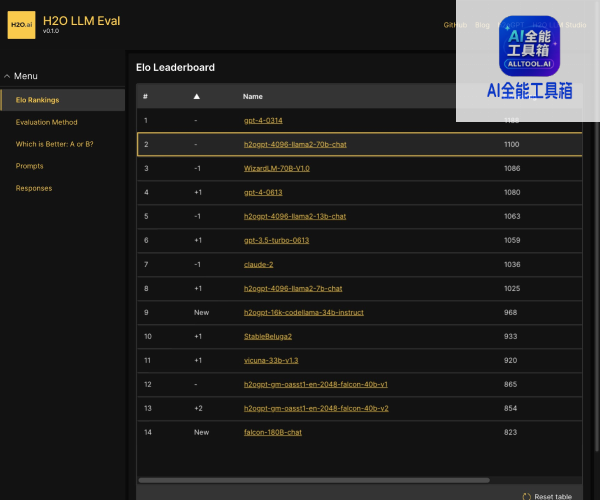Screen dimensions: 600x500
Task: Click the rank number 14 cell
Action: pos(148,432)
